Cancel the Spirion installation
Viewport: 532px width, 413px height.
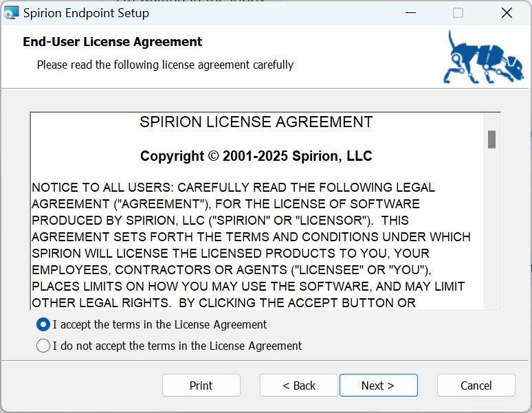(476, 386)
